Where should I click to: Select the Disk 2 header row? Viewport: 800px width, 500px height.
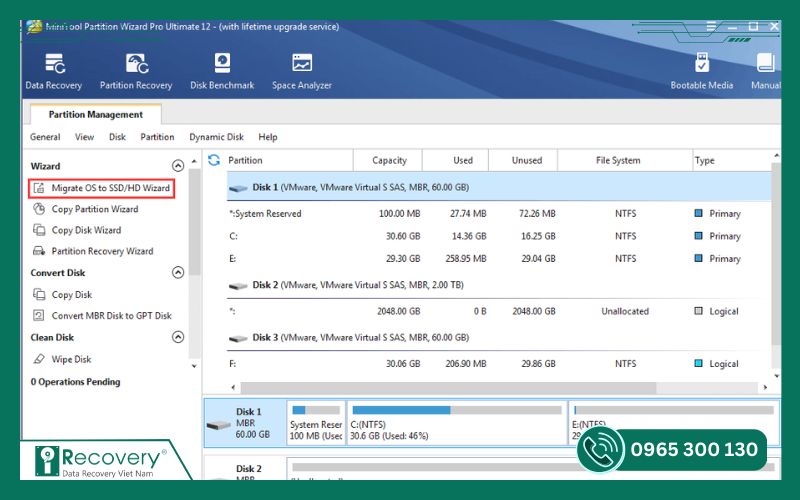[x=499, y=285]
